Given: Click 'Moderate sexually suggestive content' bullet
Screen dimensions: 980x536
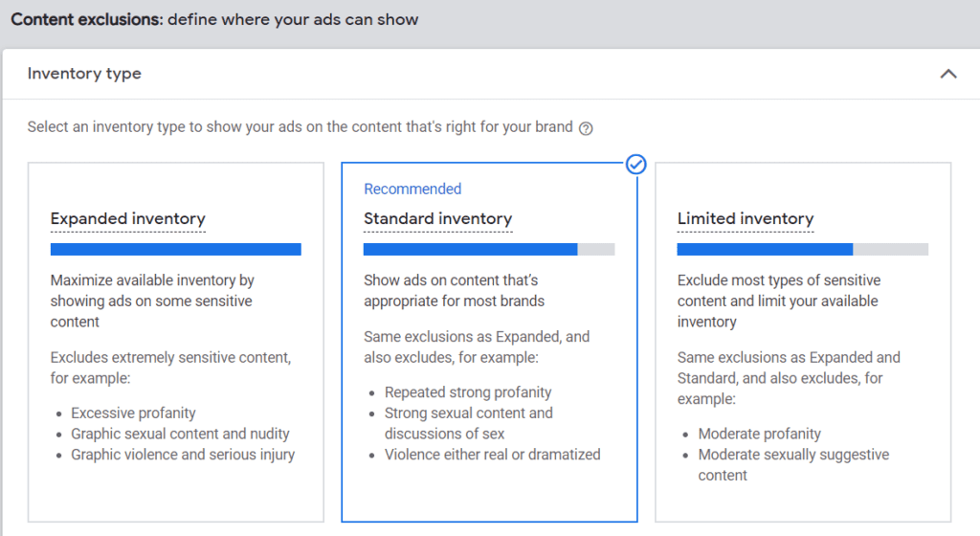Looking at the screenshot, I should (x=793, y=465).
